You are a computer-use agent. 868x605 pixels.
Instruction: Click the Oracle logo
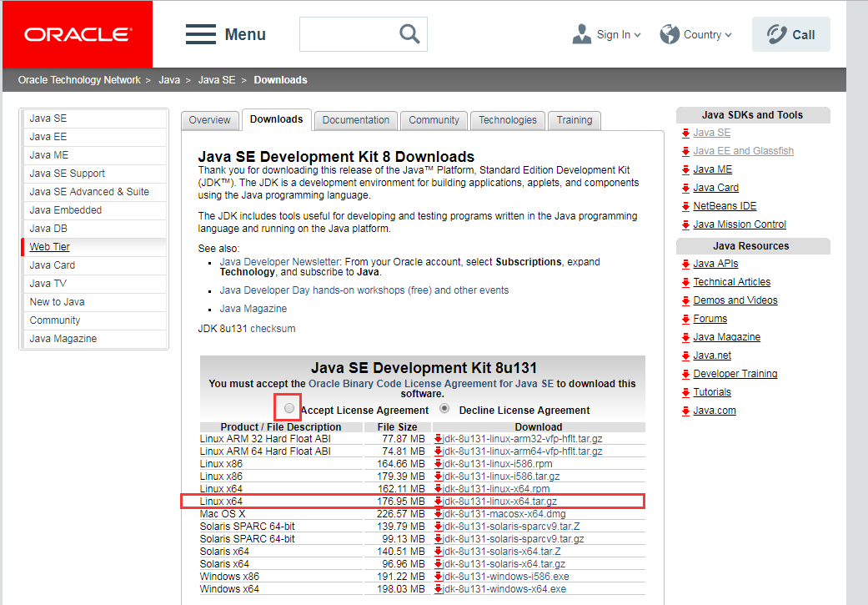tap(78, 34)
